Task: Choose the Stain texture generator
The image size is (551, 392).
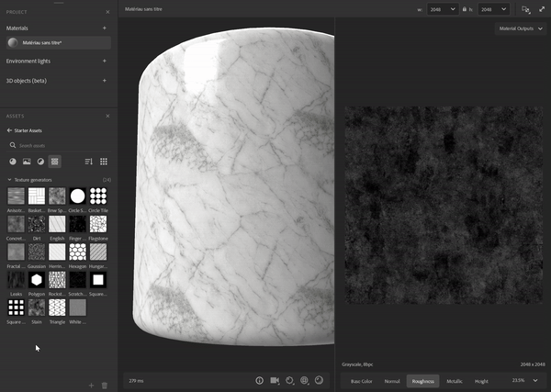Action: 37,308
